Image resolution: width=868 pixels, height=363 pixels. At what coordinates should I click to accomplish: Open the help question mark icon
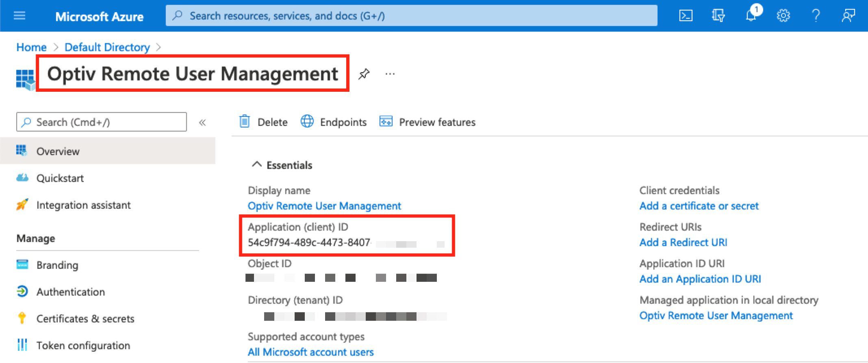click(x=816, y=16)
